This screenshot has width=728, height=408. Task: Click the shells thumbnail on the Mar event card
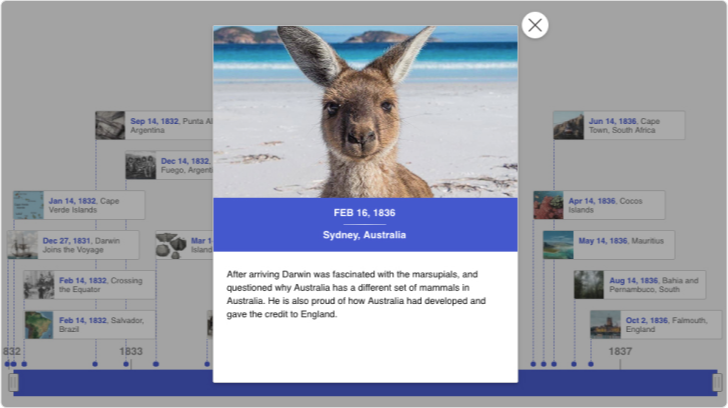[171, 245]
